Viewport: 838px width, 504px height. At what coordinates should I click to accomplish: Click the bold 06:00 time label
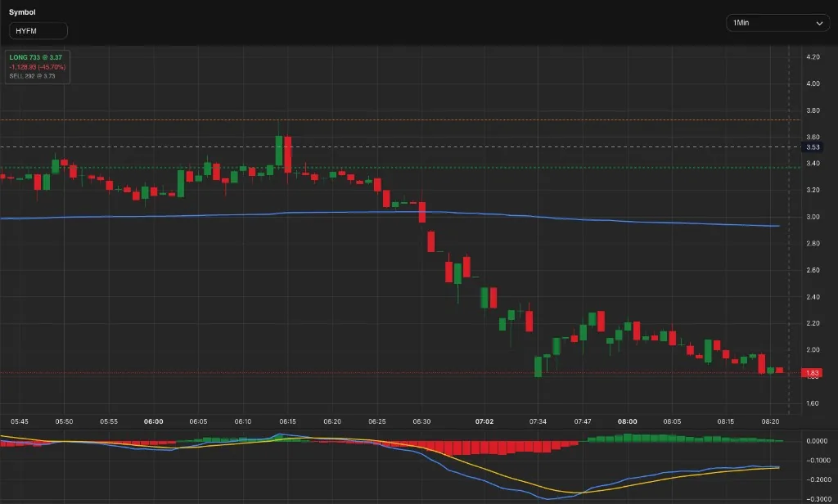(x=153, y=421)
